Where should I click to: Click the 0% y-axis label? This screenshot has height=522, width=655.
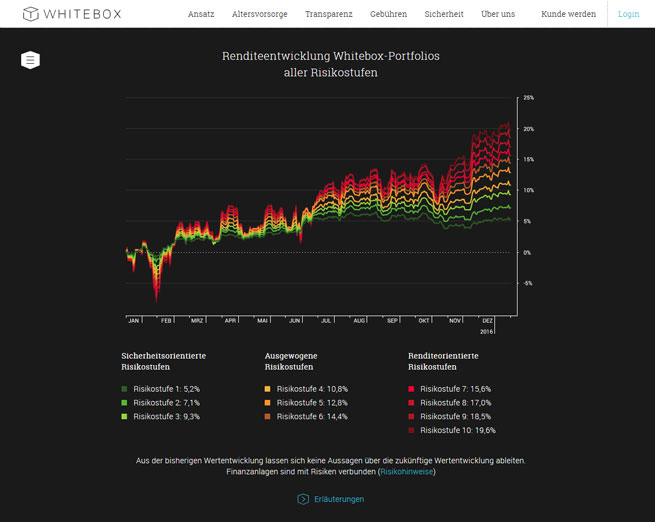pyautogui.click(x=527, y=253)
